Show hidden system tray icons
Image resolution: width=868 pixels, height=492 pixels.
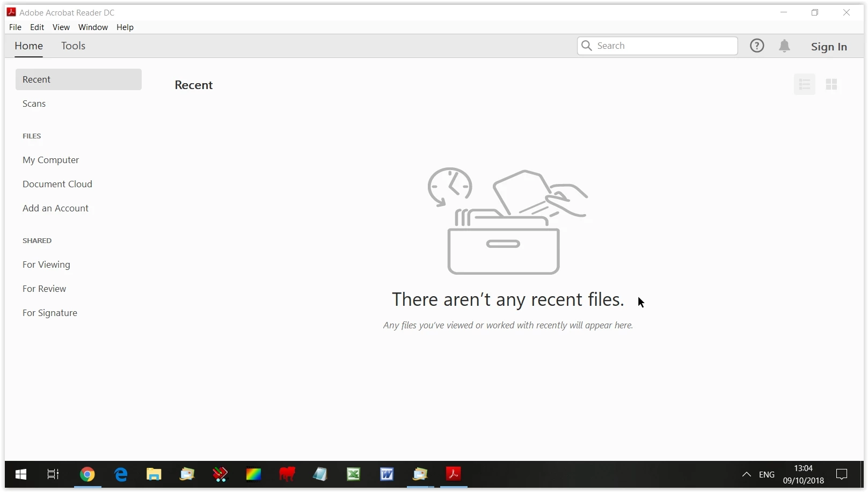(x=746, y=474)
